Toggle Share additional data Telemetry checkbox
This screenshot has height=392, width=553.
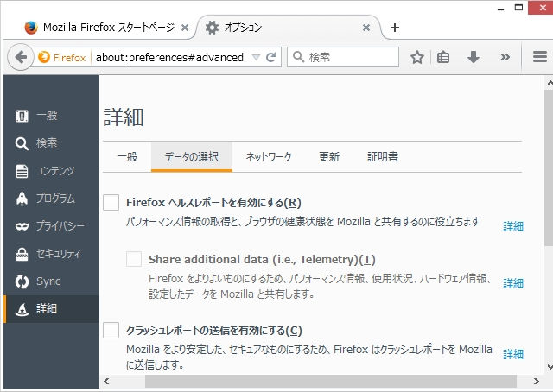click(134, 259)
